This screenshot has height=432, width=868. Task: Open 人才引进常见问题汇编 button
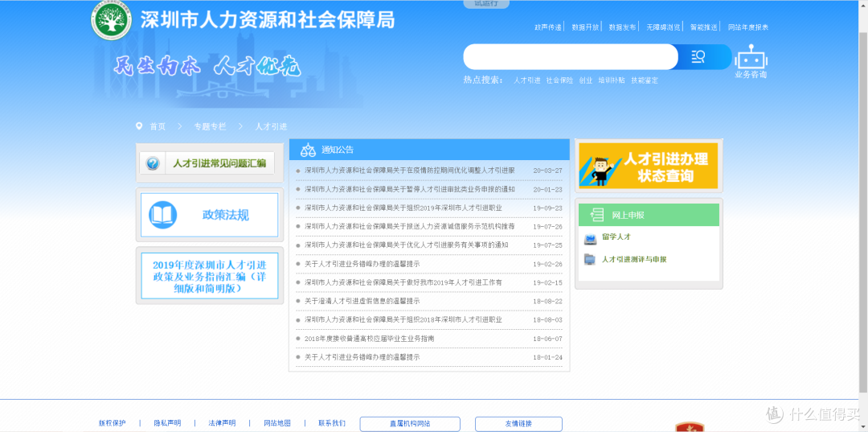pos(207,163)
